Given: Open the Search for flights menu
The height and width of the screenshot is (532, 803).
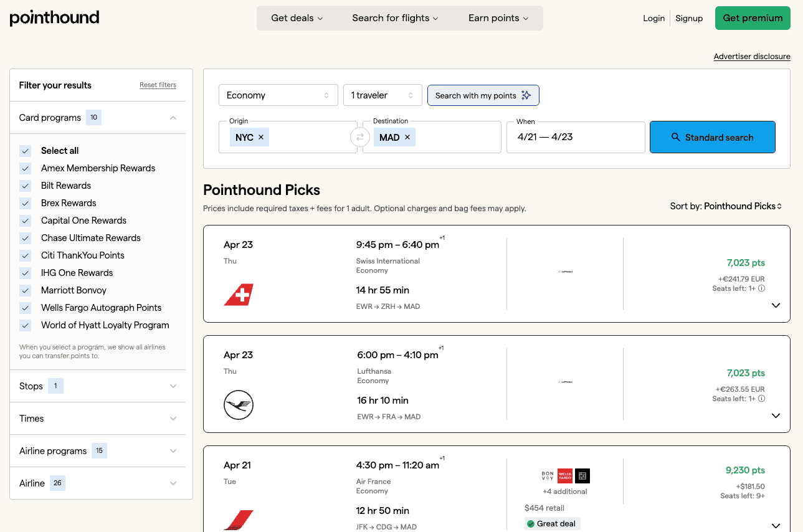Looking at the screenshot, I should [x=395, y=18].
